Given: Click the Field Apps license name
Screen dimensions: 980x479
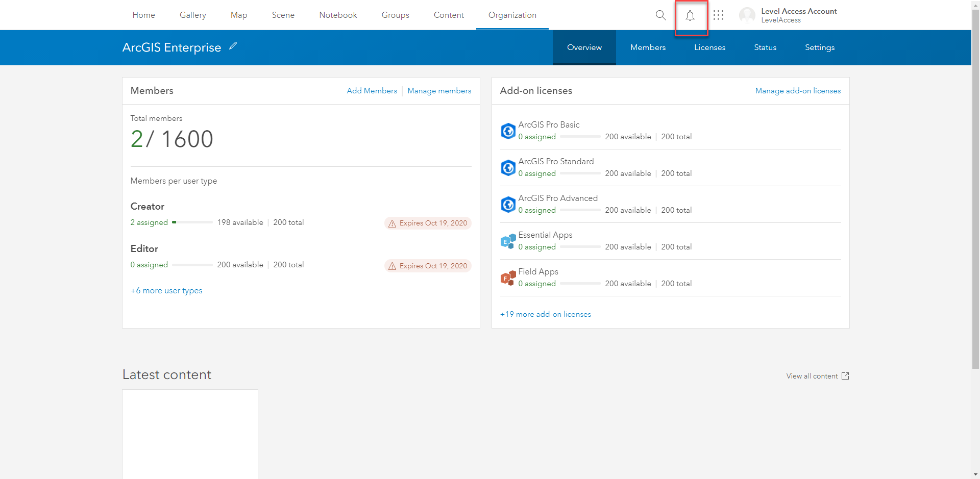Looking at the screenshot, I should click(538, 272).
